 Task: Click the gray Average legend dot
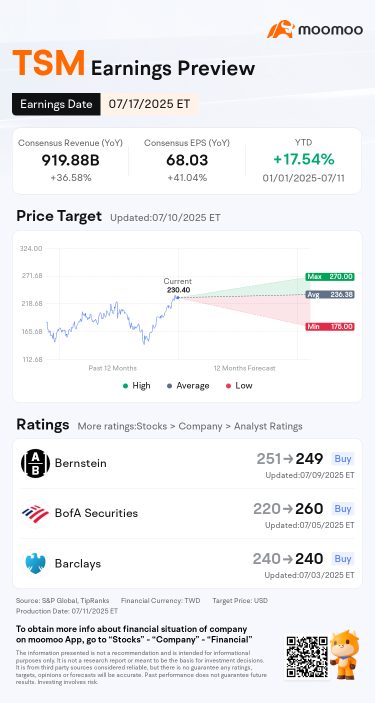[x=170, y=386]
